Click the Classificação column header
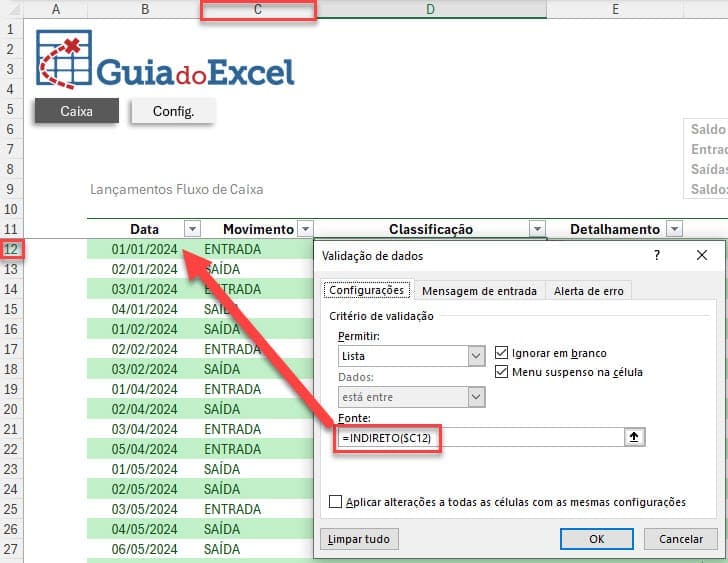Viewport: 728px width, 563px height. click(431, 229)
